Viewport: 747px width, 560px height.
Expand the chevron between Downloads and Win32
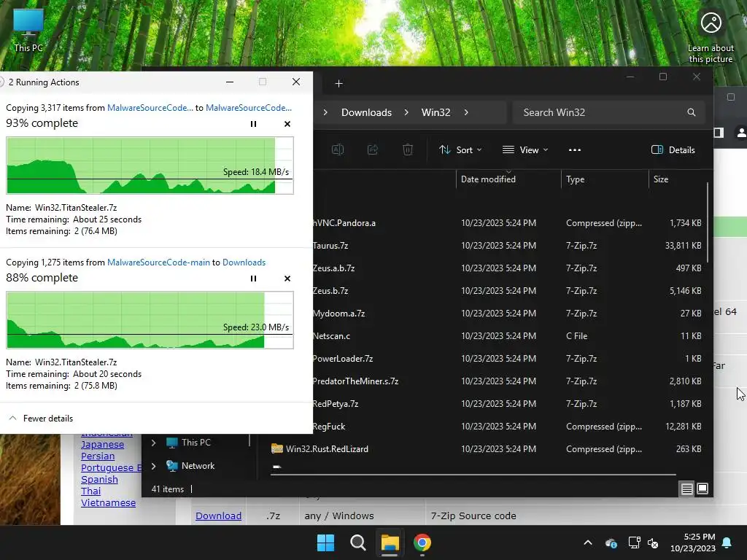click(x=406, y=112)
